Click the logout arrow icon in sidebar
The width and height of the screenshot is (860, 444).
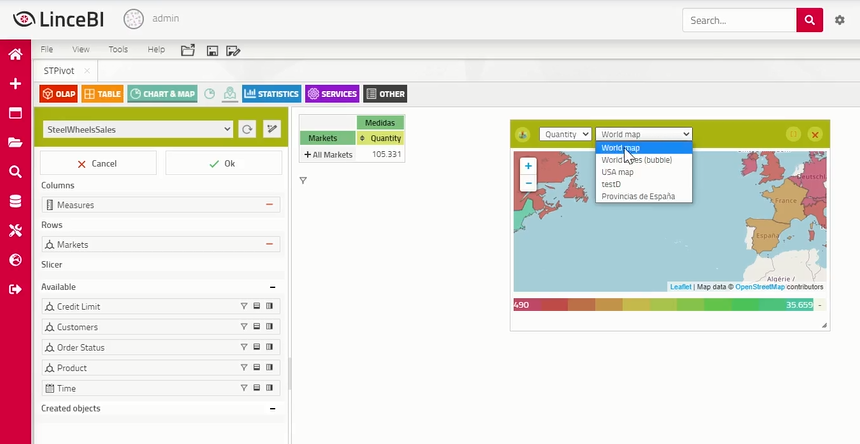pos(15,289)
